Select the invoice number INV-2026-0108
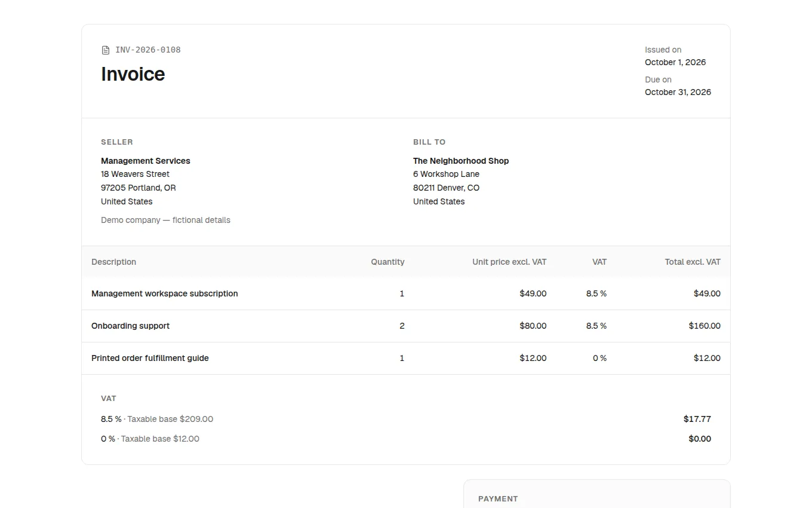 point(148,50)
